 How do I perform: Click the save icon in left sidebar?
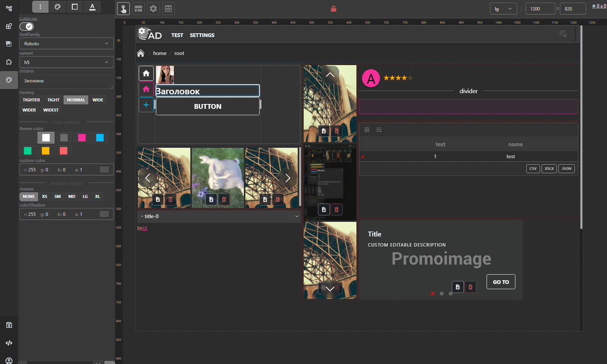tap(9, 325)
